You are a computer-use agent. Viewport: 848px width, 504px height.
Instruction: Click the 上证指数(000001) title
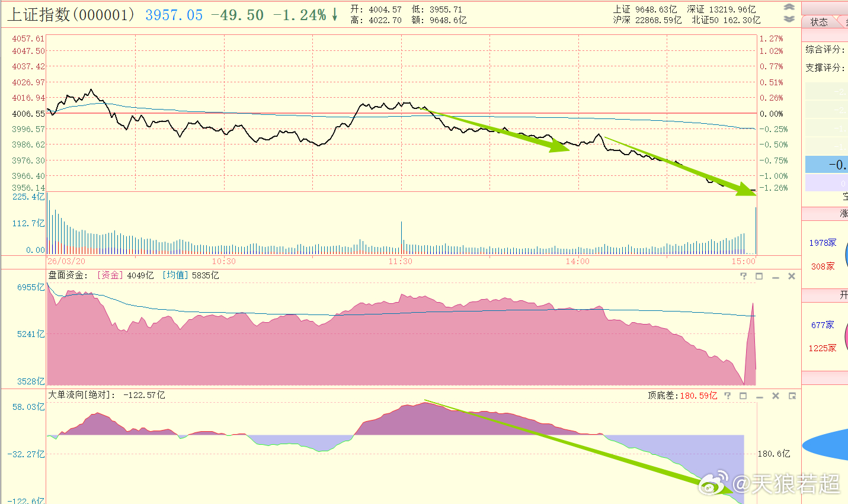[71, 15]
